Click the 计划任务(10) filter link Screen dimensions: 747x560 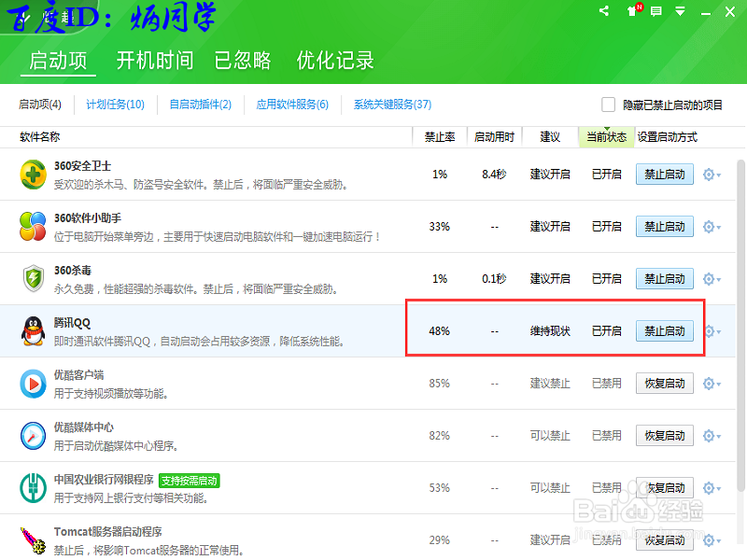114,105
